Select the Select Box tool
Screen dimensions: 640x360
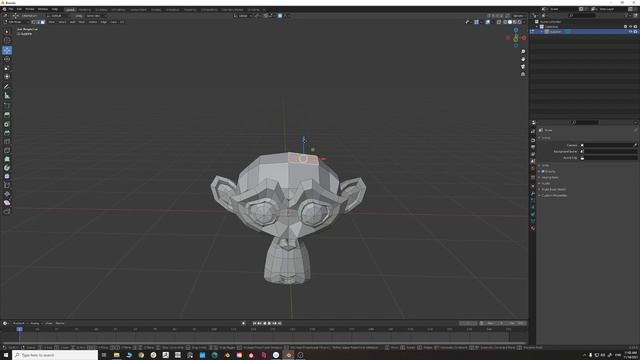pyautogui.click(x=7, y=31)
